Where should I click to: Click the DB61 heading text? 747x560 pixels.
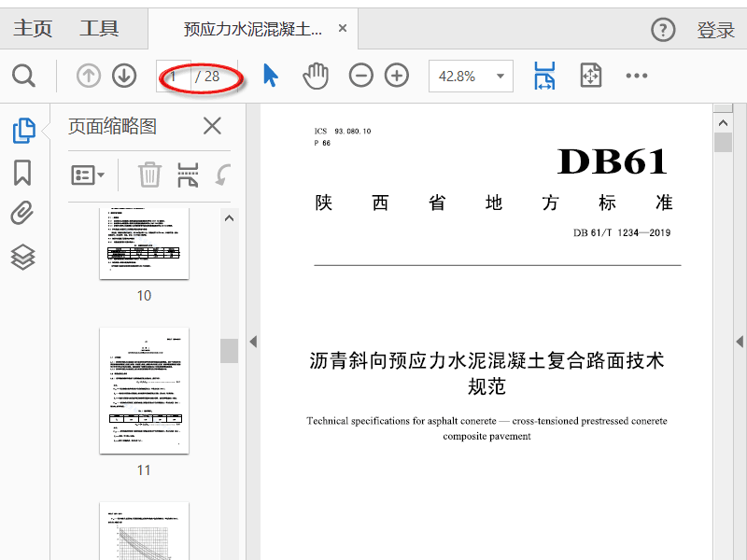point(613,161)
